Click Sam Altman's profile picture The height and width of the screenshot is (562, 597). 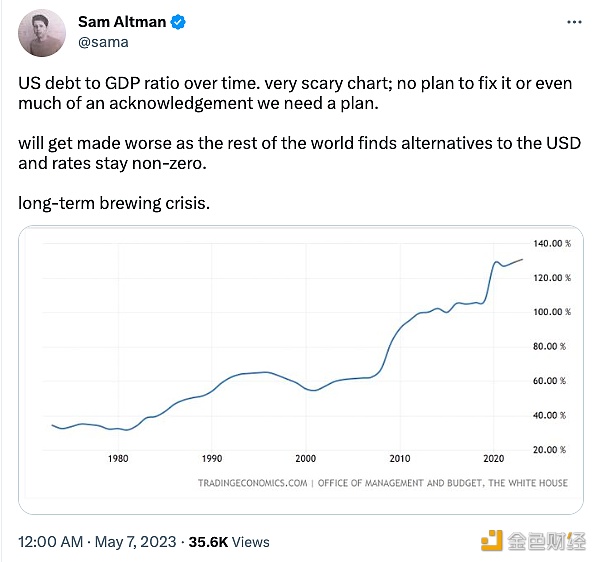click(x=42, y=33)
